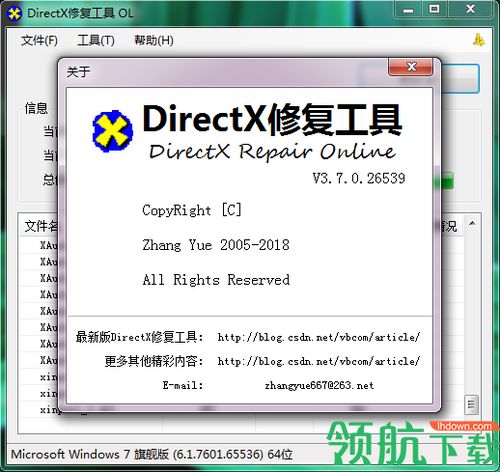Click the 文件名 column header
Viewport: 500px width, 472px height.
coord(41,227)
